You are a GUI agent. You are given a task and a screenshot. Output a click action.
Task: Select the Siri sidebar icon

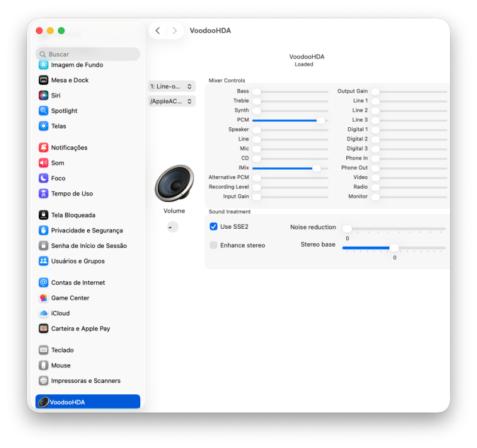(44, 95)
